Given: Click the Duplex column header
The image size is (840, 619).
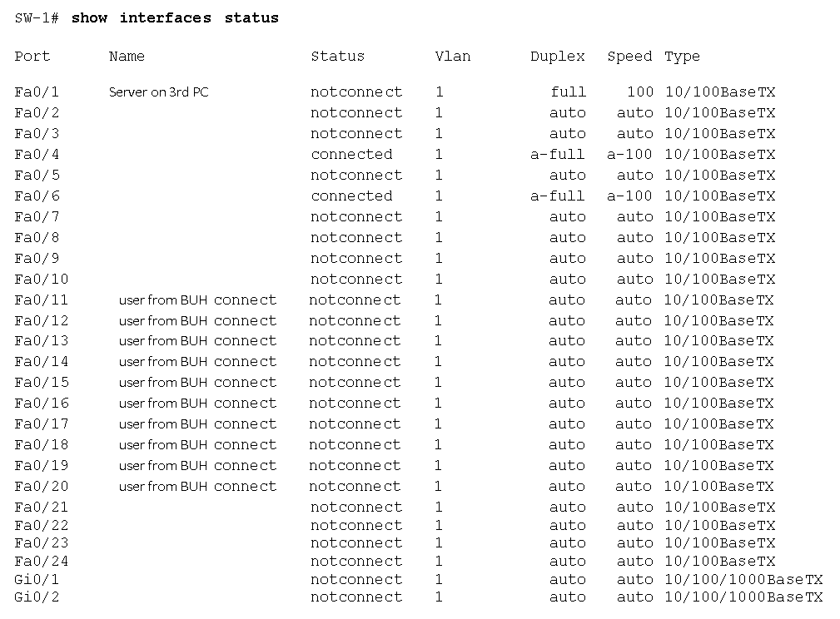Looking at the screenshot, I should pyautogui.click(x=557, y=57).
